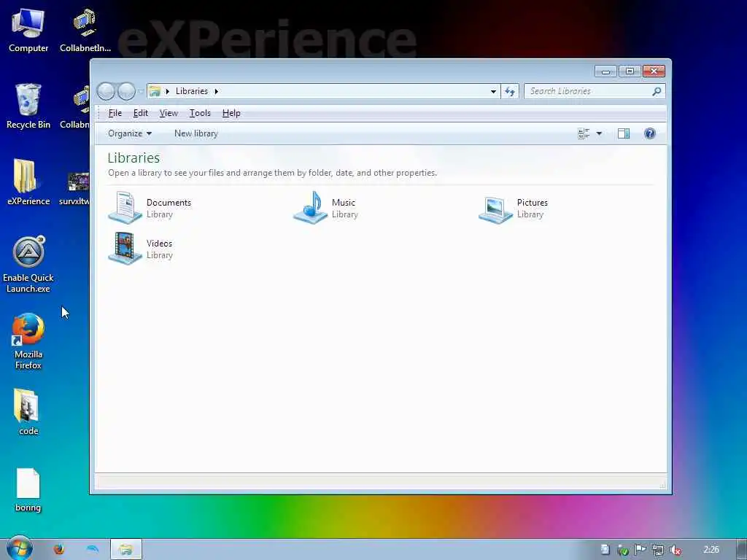747x560 pixels.
Task: Select Mozilla Firefox desktop shortcut
Action: 28,341
